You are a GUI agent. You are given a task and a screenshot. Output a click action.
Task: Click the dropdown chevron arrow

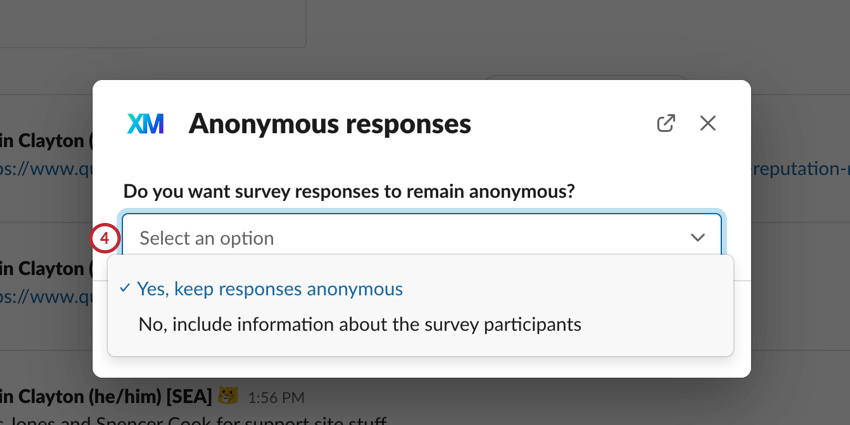(x=698, y=238)
